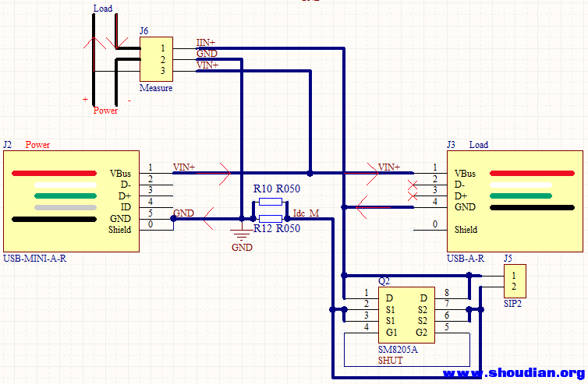Screen dimensions: 588x384
Task: Click the VIN+ net label beside J3 pin 1
Action: click(389, 167)
